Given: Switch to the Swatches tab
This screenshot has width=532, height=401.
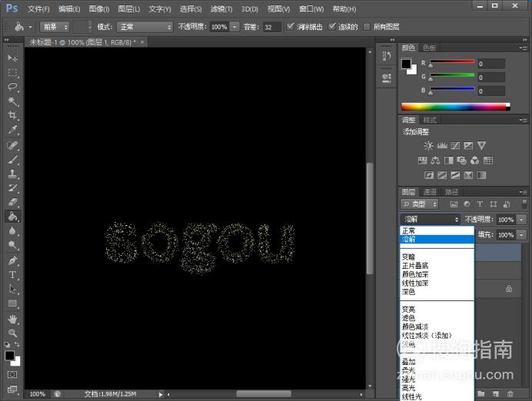Looking at the screenshot, I should click(430, 48).
